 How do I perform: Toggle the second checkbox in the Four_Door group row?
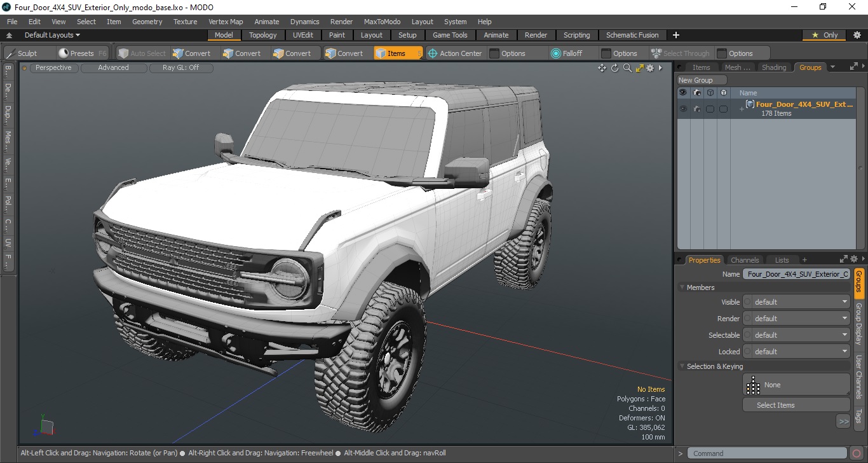723,109
